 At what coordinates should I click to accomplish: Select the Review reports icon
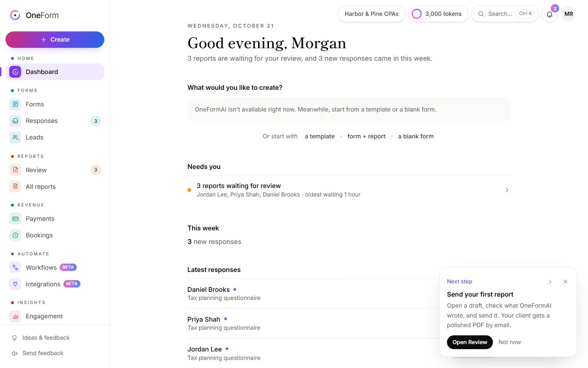[x=15, y=170]
